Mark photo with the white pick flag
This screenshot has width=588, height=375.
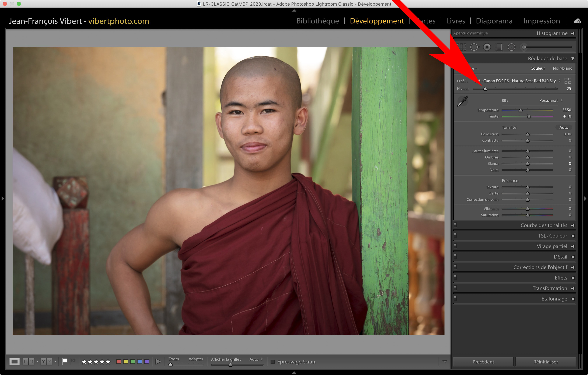point(65,361)
